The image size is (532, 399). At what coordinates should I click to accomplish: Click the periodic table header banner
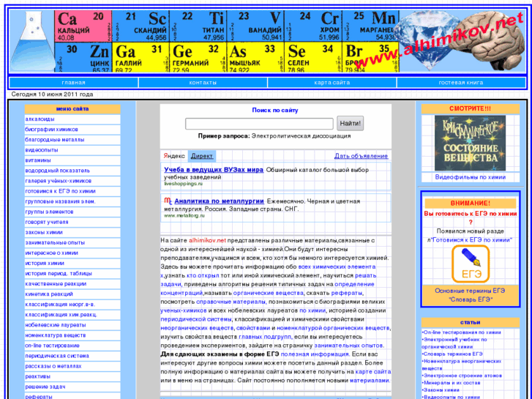click(x=227, y=41)
